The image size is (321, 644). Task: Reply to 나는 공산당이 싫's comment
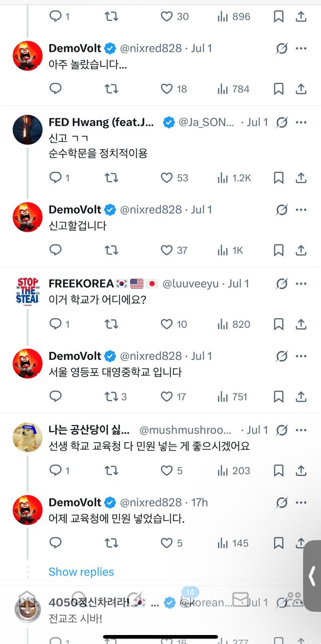[x=55, y=471]
